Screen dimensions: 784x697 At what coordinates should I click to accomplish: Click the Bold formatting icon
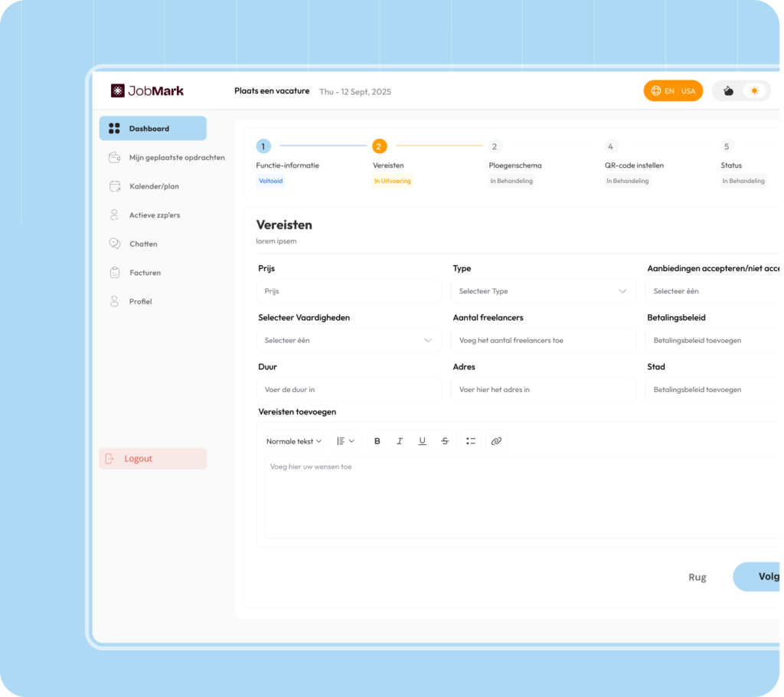click(377, 441)
